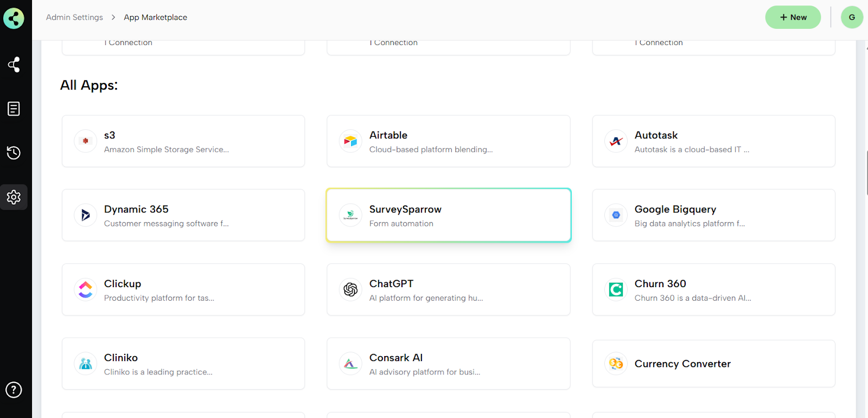This screenshot has width=868, height=418.
Task: Click the Currency Converter app logo
Action: coord(616,364)
